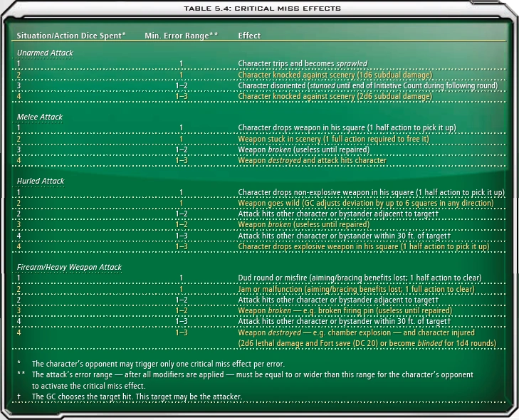Screen dimensions: 519x420
Task: Select the 'Weapon goes wild' effect row
Action: 259,203
